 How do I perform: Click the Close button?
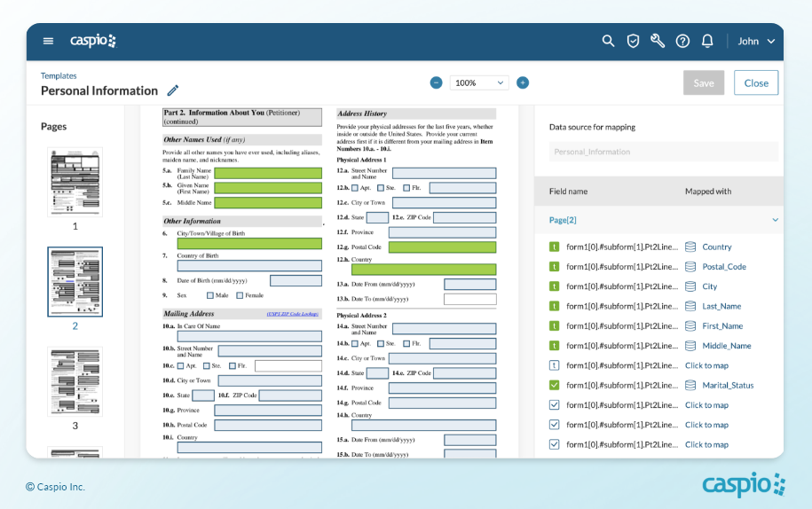point(756,82)
